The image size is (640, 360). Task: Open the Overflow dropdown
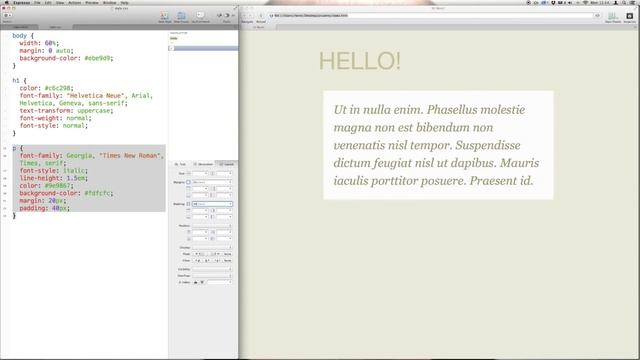tap(212, 276)
